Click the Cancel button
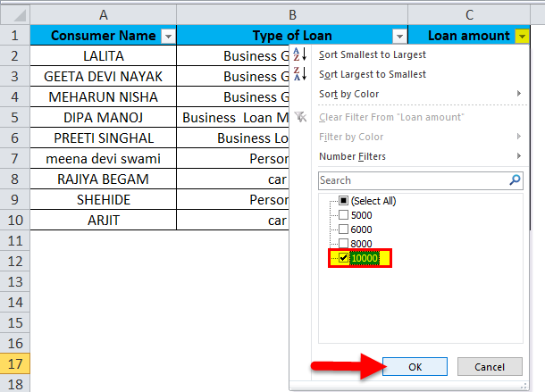The image size is (545, 392). click(490, 367)
